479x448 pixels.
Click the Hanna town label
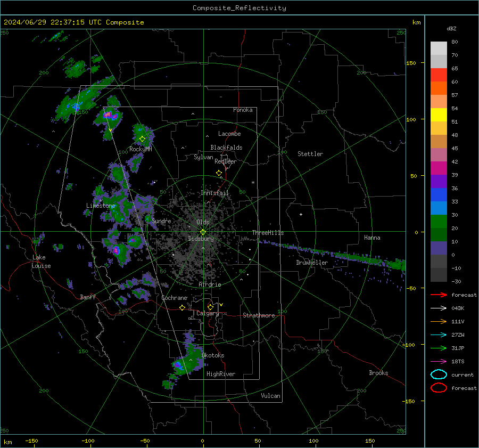pyautogui.click(x=372, y=238)
